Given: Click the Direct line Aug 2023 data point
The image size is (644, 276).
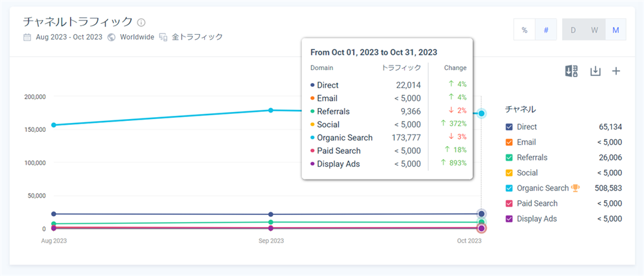Looking at the screenshot, I should [x=54, y=214].
